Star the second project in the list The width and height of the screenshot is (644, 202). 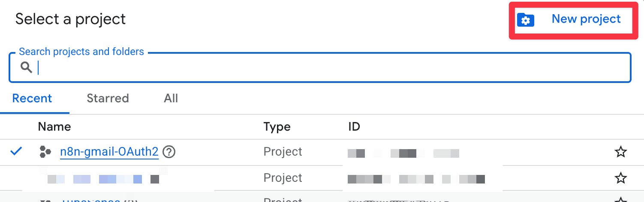pos(620,178)
